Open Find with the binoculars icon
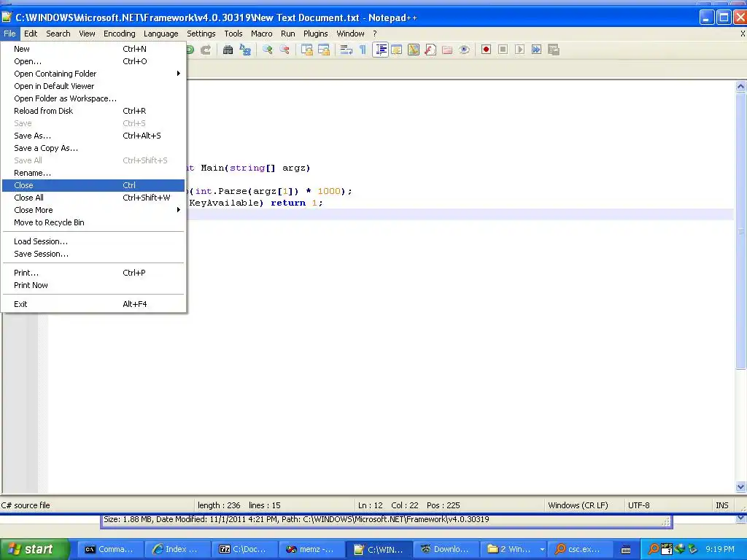This screenshot has width=747, height=560. click(x=228, y=50)
